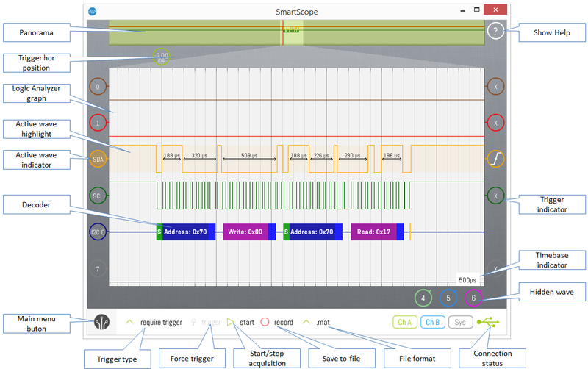This screenshot has height=369, width=588.
Task: Click the USB connection status icon
Action: point(487,322)
